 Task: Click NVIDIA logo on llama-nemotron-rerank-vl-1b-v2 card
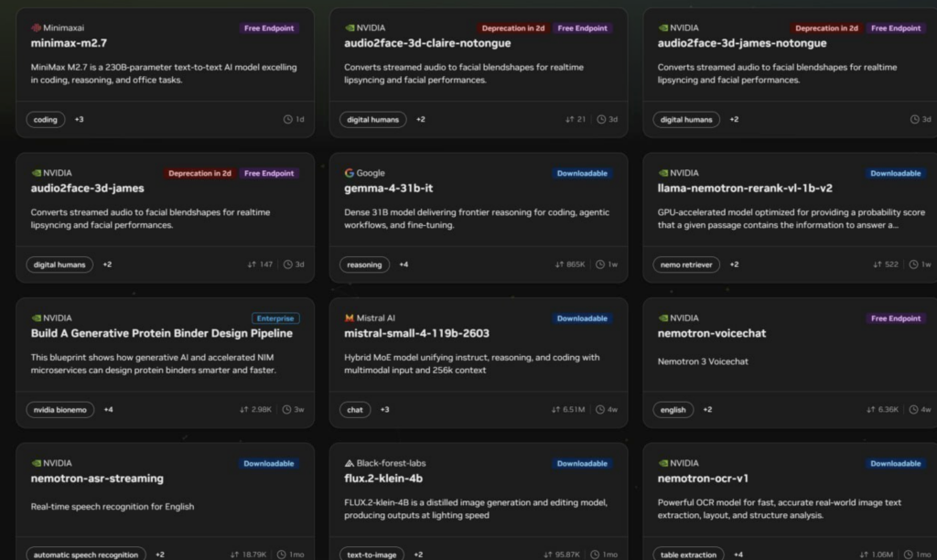(662, 173)
